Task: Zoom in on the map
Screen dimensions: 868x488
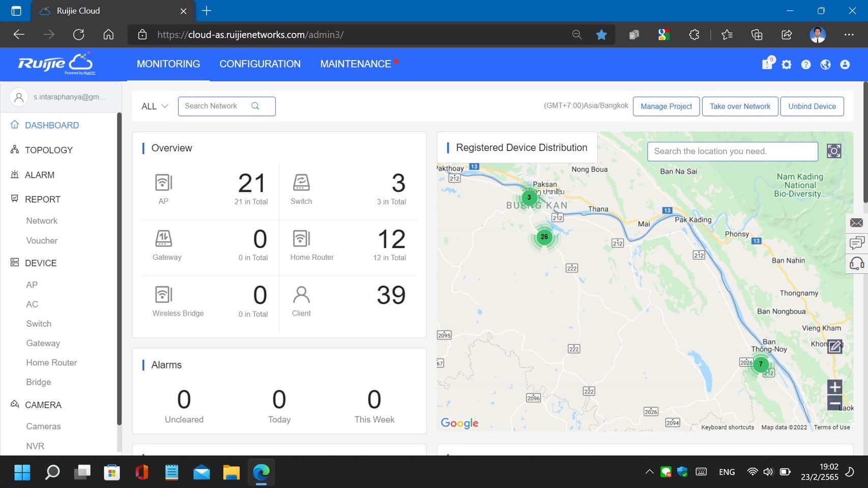Action: [834, 387]
